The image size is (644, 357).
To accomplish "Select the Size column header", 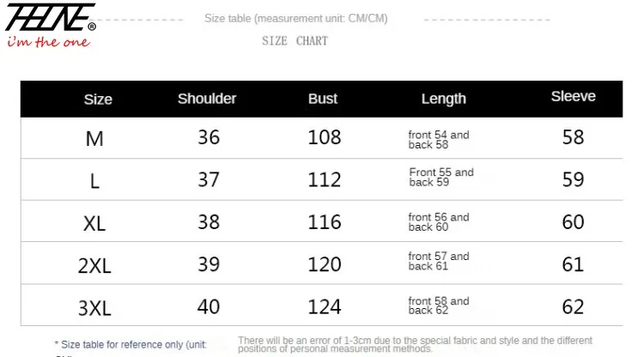I will [98, 100].
